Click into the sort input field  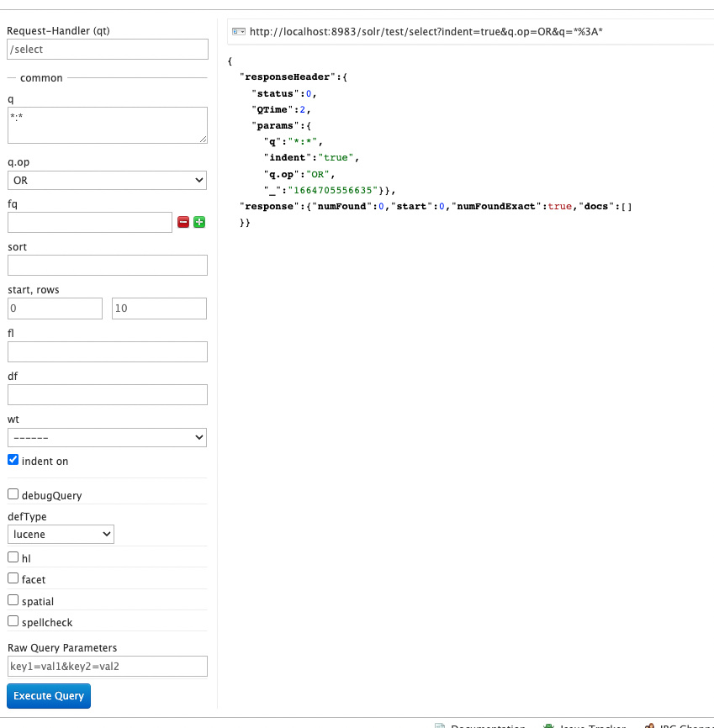coord(107,266)
